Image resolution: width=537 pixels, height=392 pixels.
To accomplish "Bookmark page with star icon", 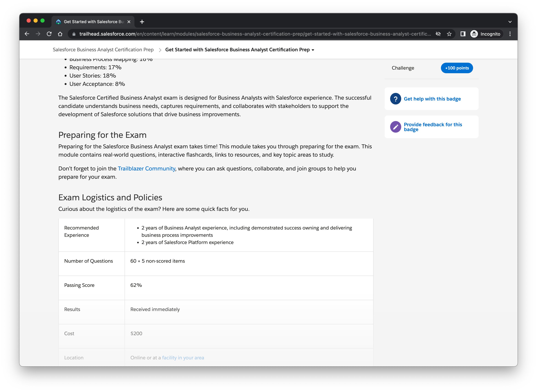I will 449,34.
